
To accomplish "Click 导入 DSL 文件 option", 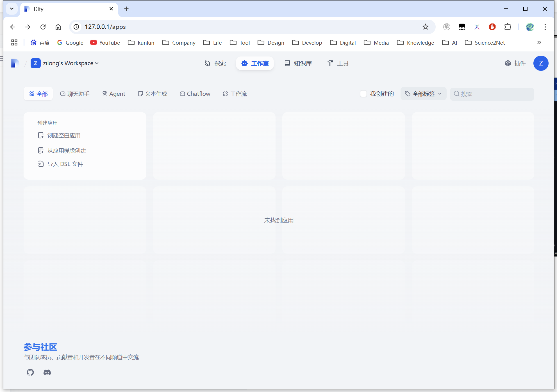I will [x=65, y=164].
